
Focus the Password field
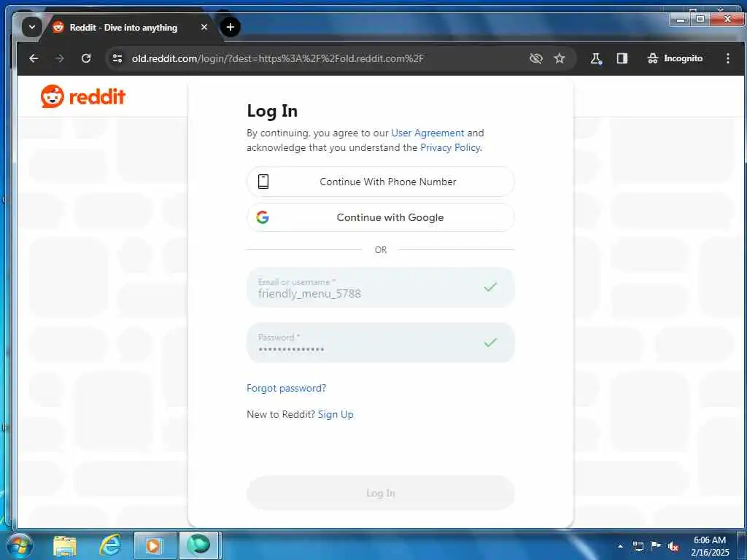click(380, 343)
